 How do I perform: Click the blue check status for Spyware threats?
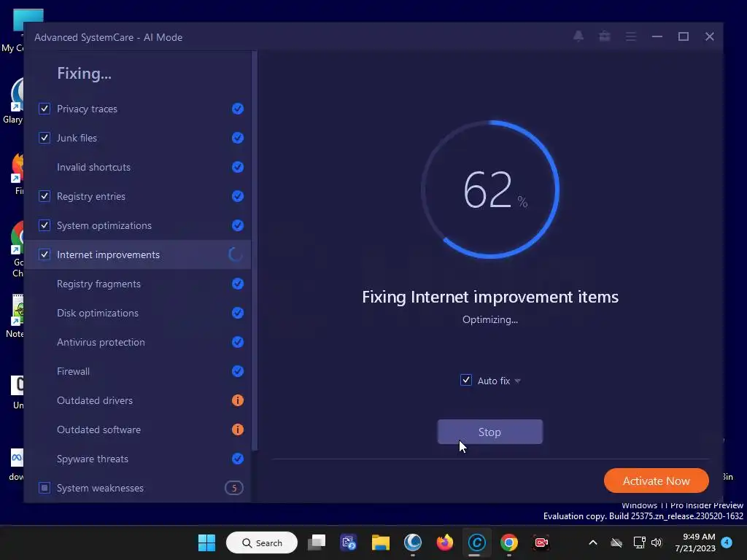click(x=237, y=459)
